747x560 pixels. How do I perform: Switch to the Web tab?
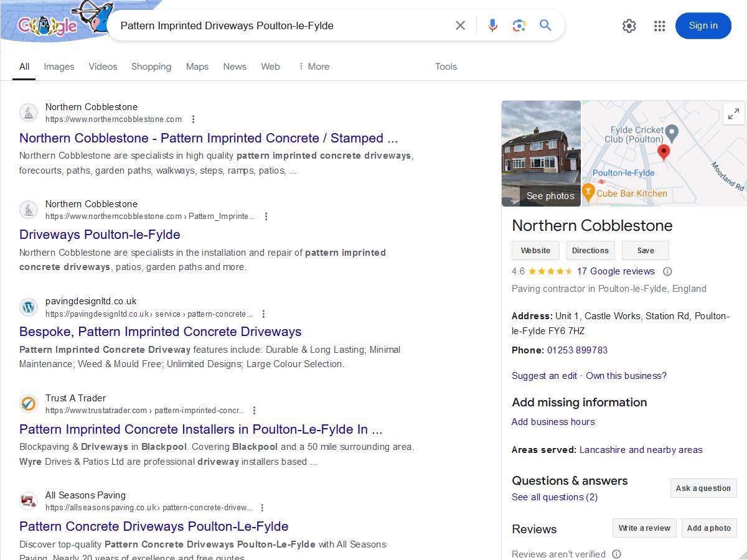click(270, 67)
